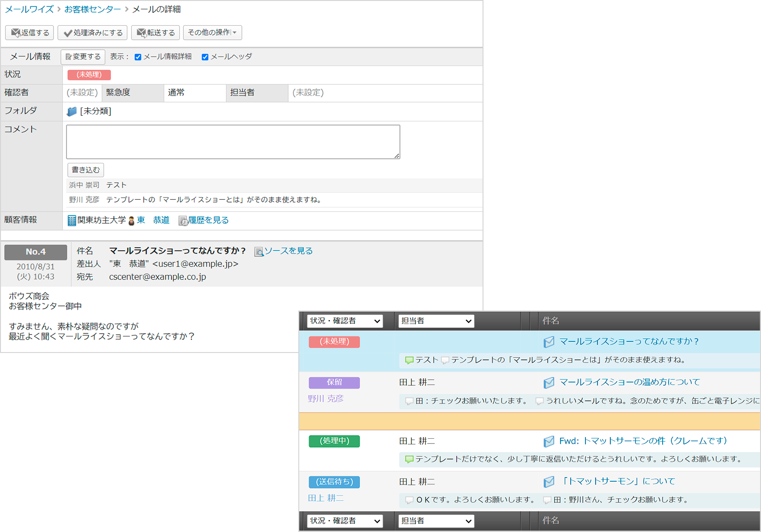
Task: Click the 書き込む button
Action: tap(85, 170)
